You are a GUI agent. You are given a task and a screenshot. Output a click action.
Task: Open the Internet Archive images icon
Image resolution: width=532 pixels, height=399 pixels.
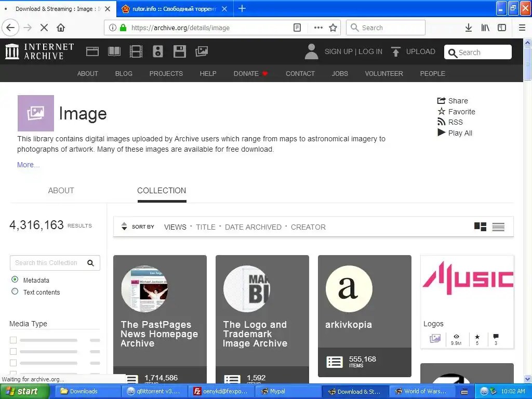pyautogui.click(x=202, y=51)
